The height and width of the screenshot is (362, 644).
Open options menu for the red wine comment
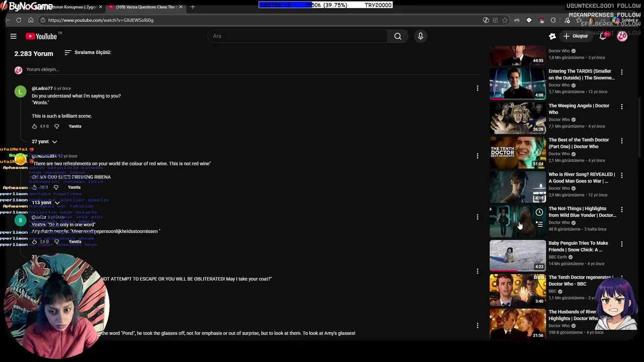tap(477, 156)
